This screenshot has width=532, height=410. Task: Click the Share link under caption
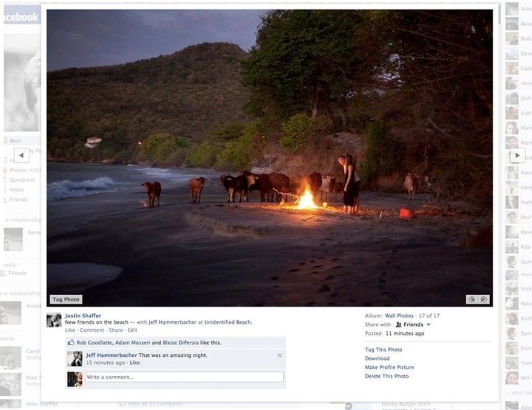click(x=116, y=330)
